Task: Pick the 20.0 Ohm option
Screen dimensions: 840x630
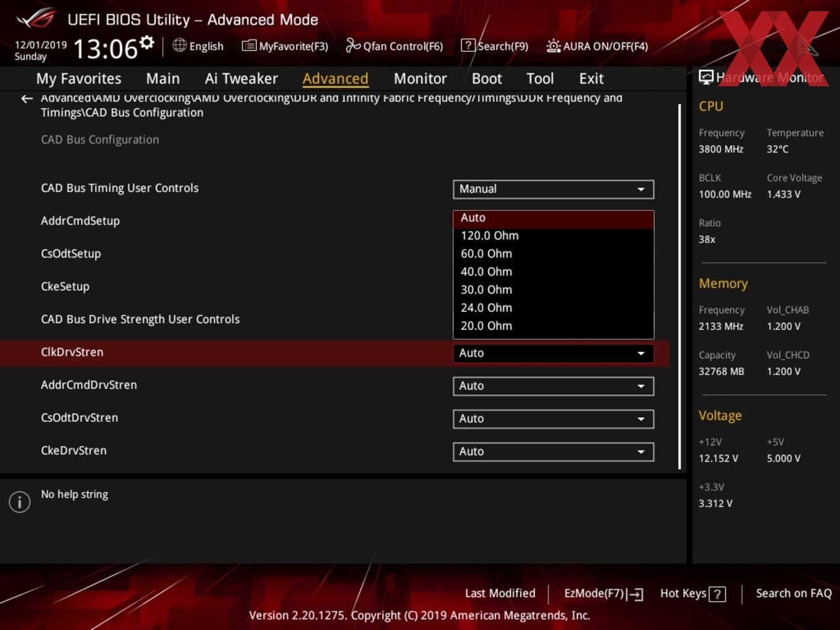Action: 553,325
